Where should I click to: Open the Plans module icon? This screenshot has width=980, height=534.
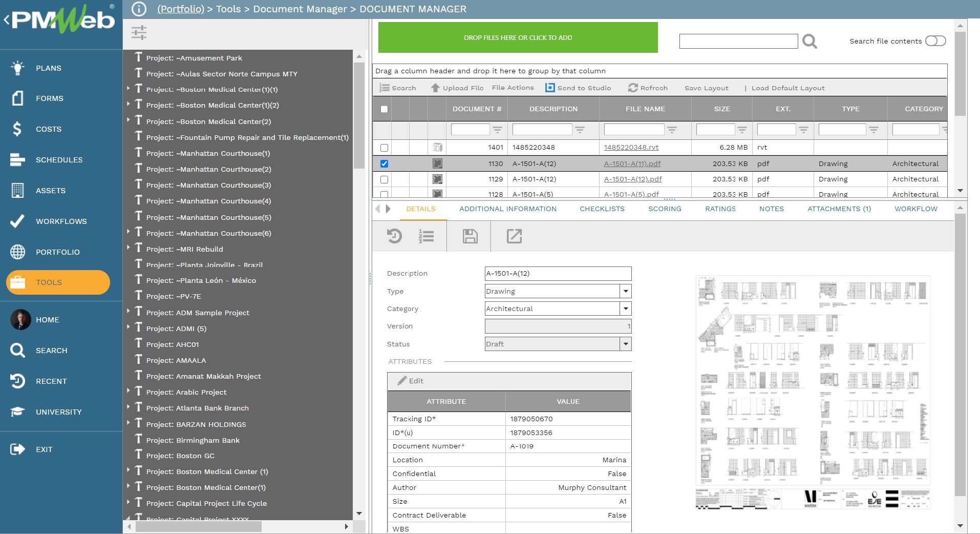coord(17,68)
